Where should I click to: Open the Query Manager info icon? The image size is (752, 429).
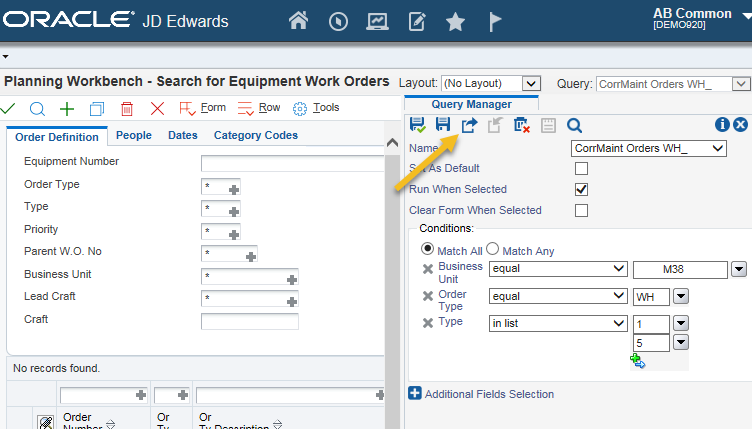pyautogui.click(x=722, y=125)
